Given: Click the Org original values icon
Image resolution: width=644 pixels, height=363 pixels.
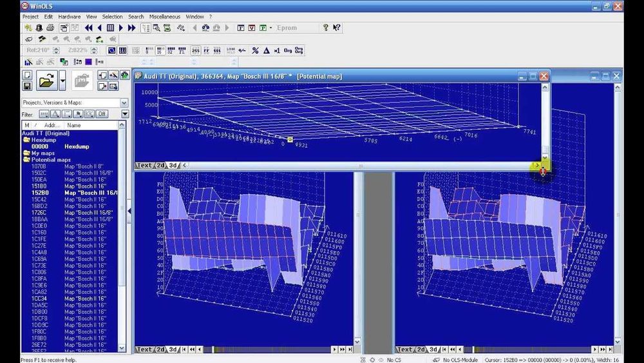Looking at the screenshot, I should (x=288, y=50).
